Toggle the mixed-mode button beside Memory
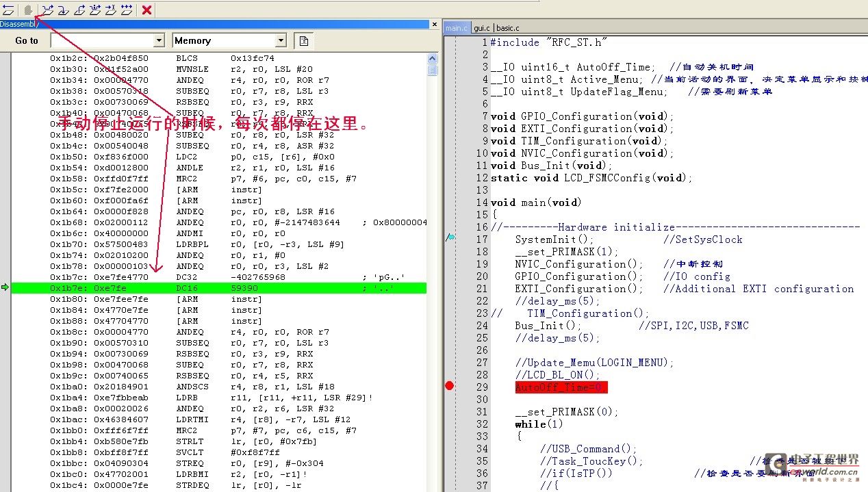 (303, 41)
